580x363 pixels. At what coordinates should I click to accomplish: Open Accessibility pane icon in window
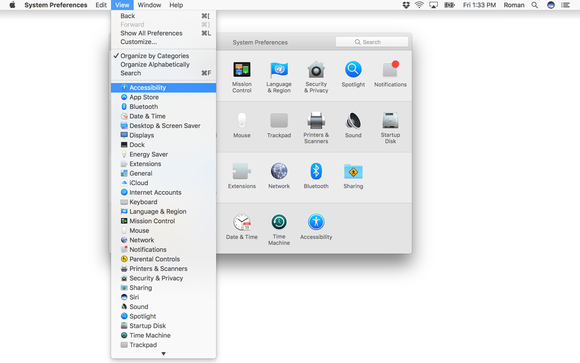click(316, 222)
